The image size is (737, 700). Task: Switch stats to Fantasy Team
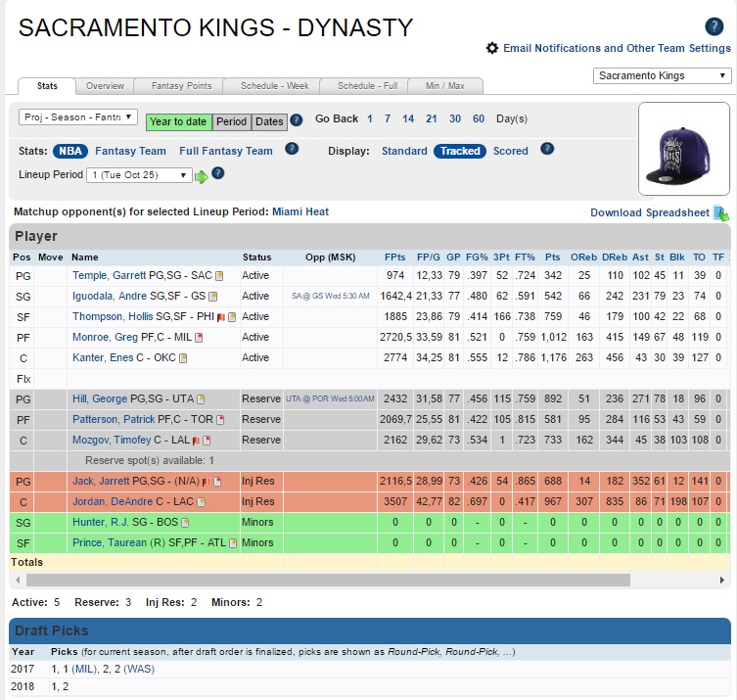tap(130, 151)
